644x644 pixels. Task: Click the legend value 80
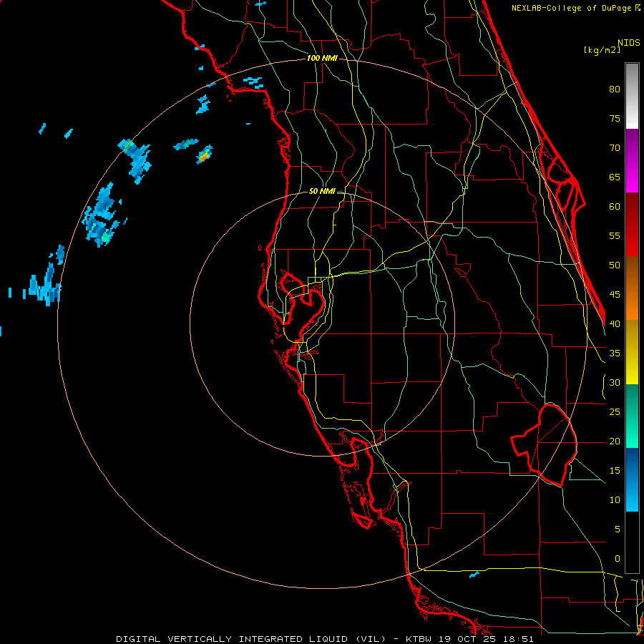(x=615, y=89)
